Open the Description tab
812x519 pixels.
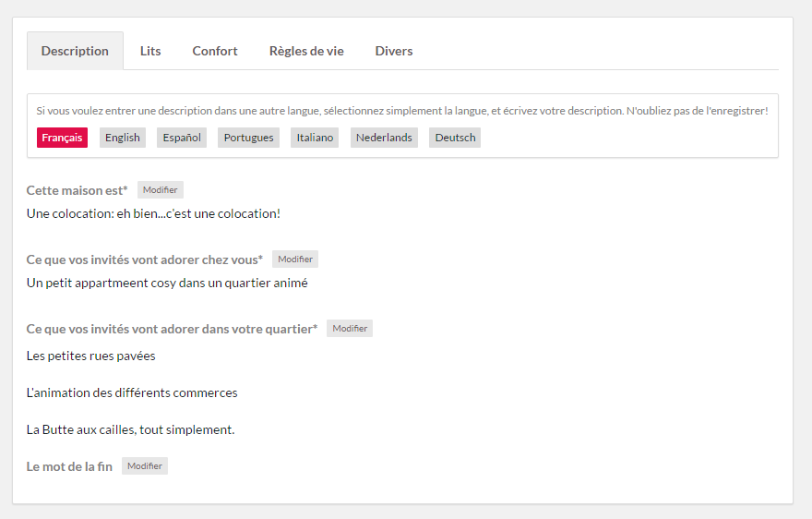pyautogui.click(x=75, y=51)
